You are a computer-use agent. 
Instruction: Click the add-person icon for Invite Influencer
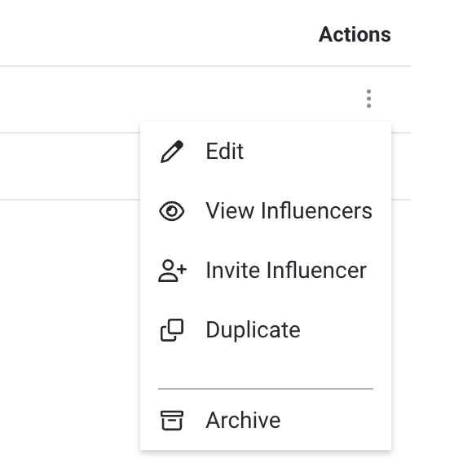[x=172, y=271]
